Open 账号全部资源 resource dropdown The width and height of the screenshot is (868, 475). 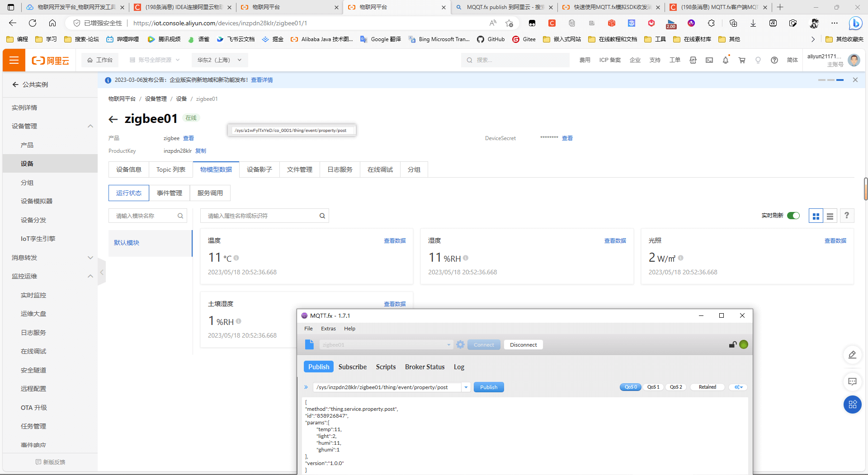pyautogui.click(x=155, y=60)
